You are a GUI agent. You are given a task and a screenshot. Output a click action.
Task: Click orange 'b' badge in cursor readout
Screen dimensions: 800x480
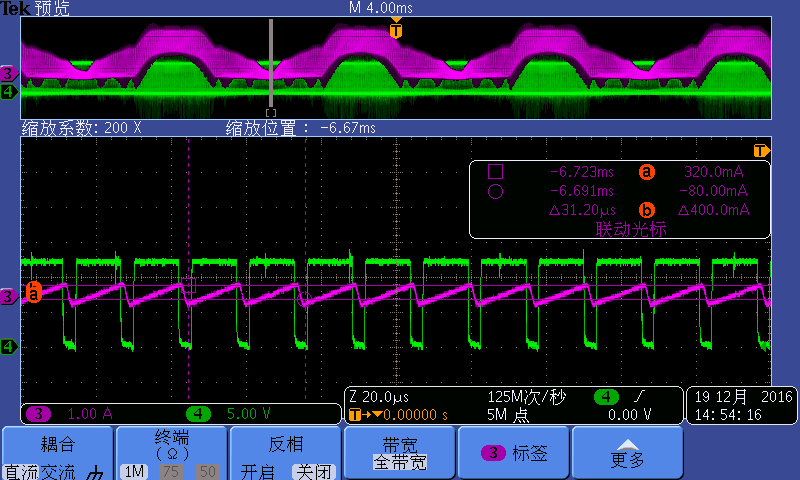[646, 210]
